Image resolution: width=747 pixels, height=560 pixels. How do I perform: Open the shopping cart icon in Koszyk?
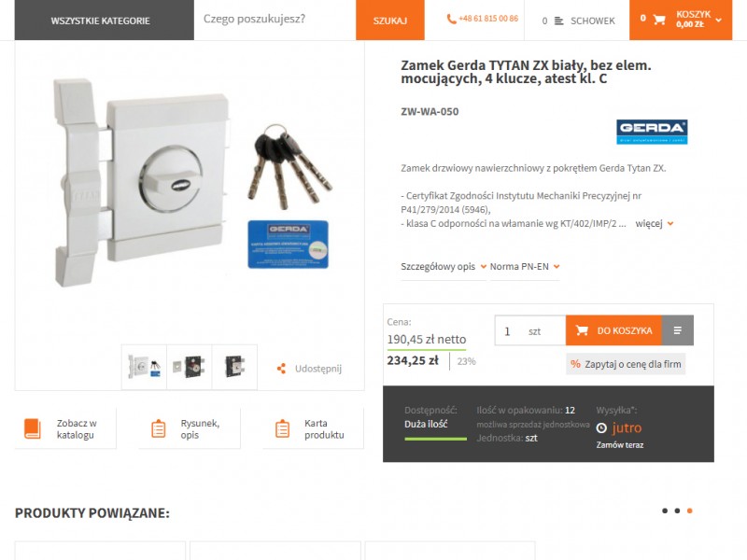click(659, 20)
